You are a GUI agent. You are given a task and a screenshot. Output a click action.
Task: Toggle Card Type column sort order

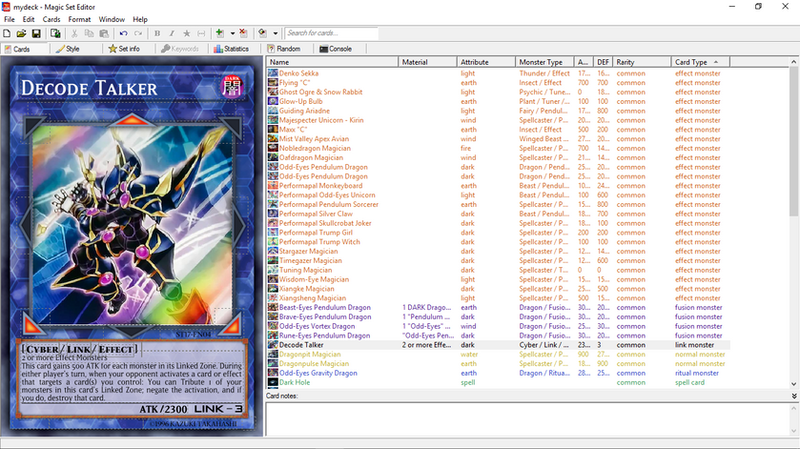701,62
